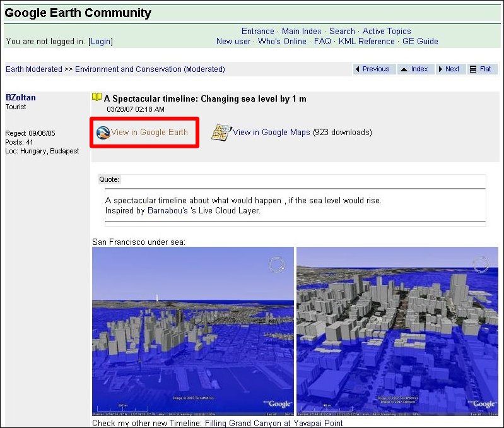Click the Previous left-arrow icon
This screenshot has height=428, width=504.
pos(358,69)
